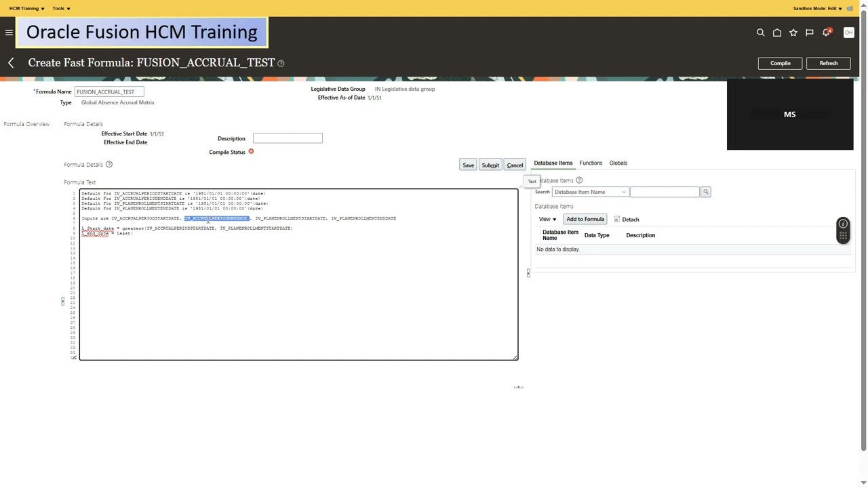Click the Description input field
868x488 pixels.
click(288, 138)
